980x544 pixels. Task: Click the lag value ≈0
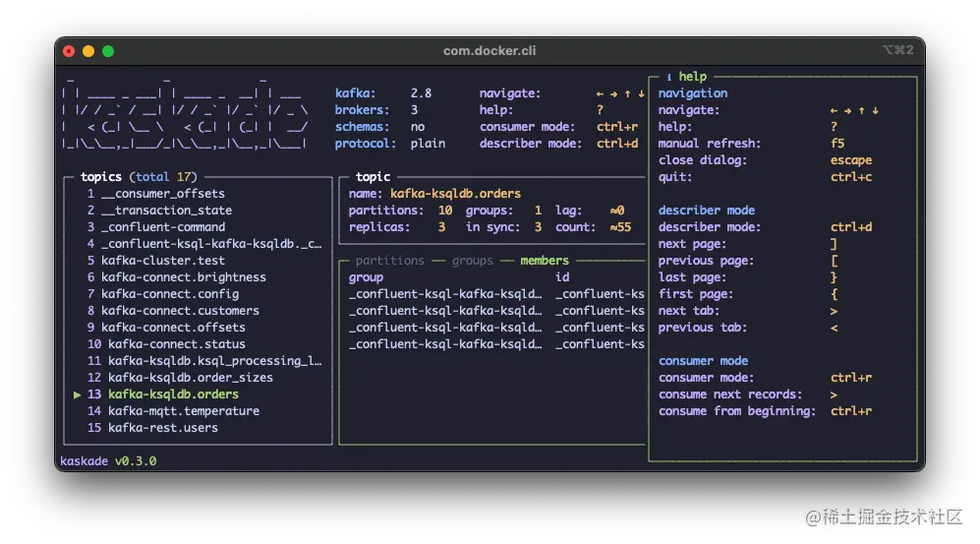pos(617,211)
